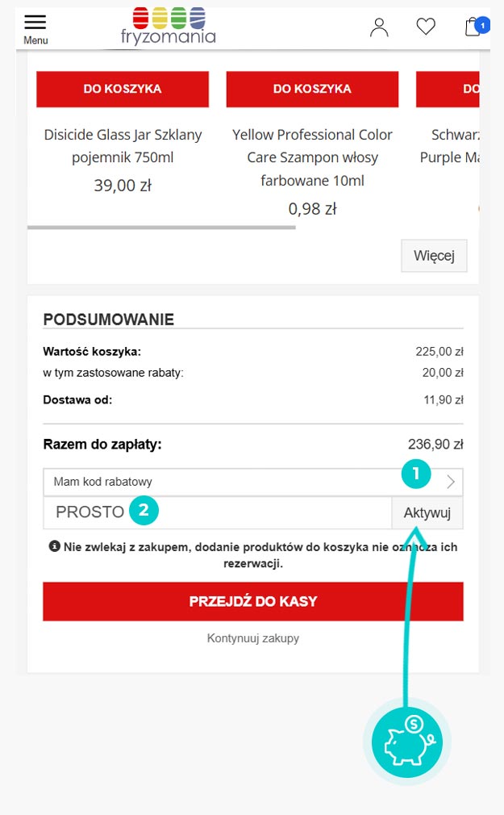Click the cart item count badge
Image resolution: width=504 pixels, height=815 pixels.
(483, 25)
